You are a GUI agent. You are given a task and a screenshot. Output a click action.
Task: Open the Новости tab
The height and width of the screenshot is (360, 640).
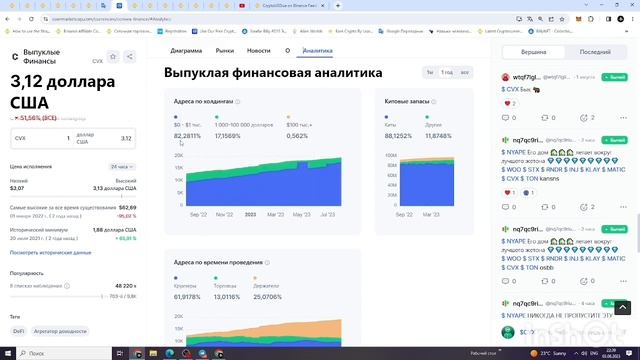click(258, 51)
